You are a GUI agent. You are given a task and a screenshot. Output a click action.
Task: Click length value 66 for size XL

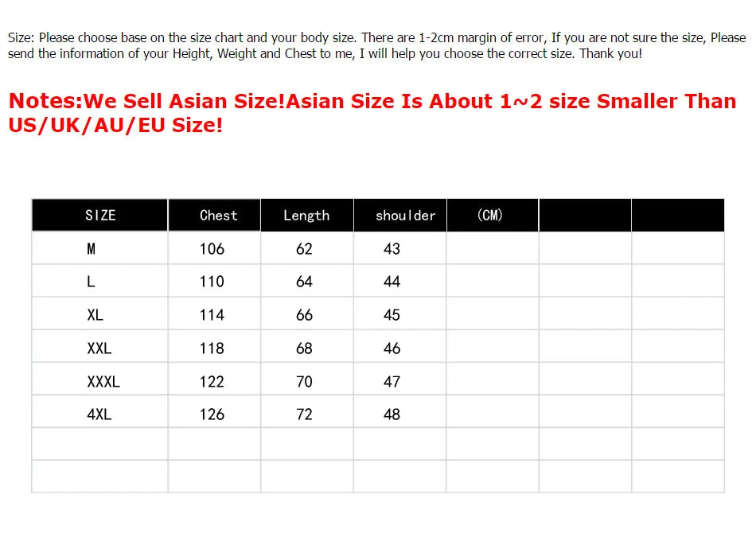[304, 315]
